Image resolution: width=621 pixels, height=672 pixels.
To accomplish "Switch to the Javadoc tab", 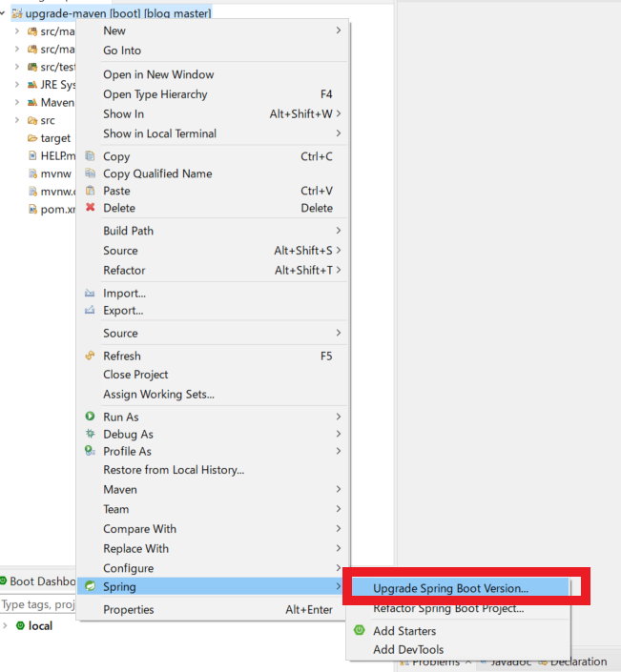I will pyautogui.click(x=507, y=662).
